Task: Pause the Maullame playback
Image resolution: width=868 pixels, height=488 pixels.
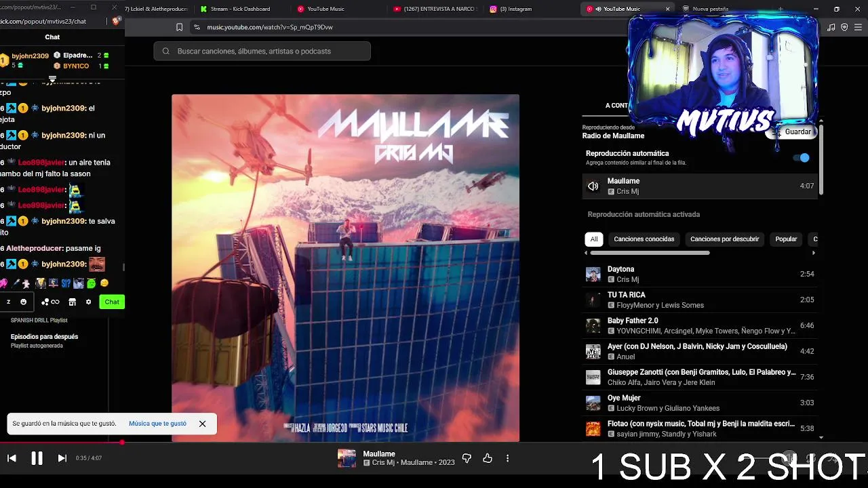Action: pyautogui.click(x=37, y=458)
